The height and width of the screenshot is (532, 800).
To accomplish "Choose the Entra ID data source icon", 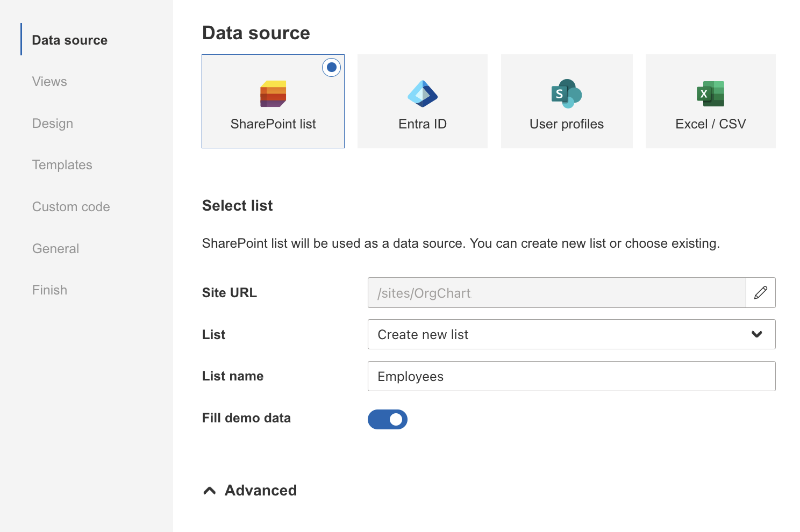I will (422, 101).
